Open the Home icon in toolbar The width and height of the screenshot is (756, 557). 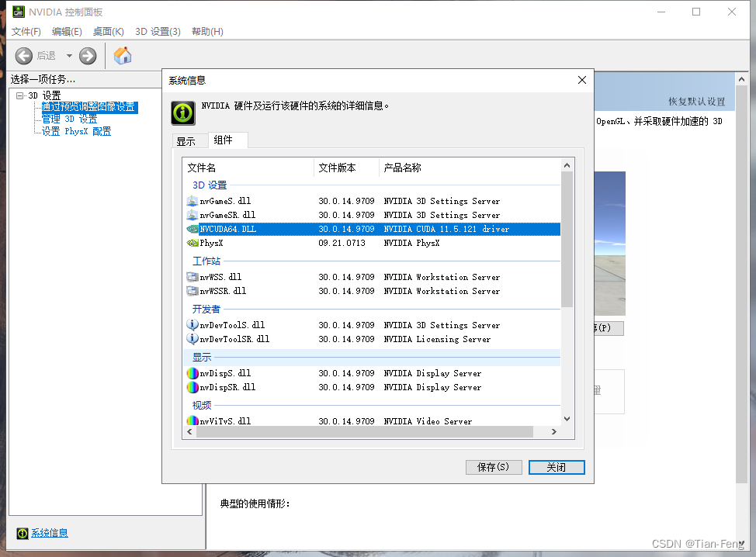[123, 55]
